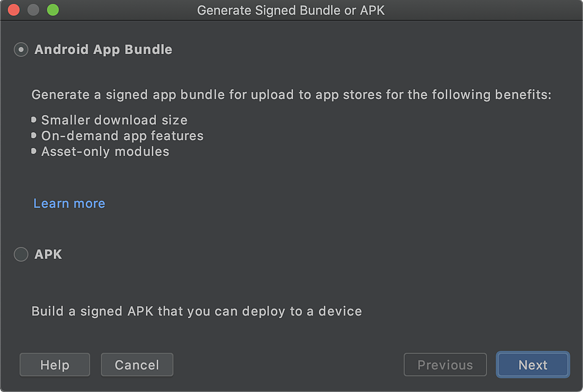Close the dialog using the red button
Screen dimensions: 583x392
point(14,10)
